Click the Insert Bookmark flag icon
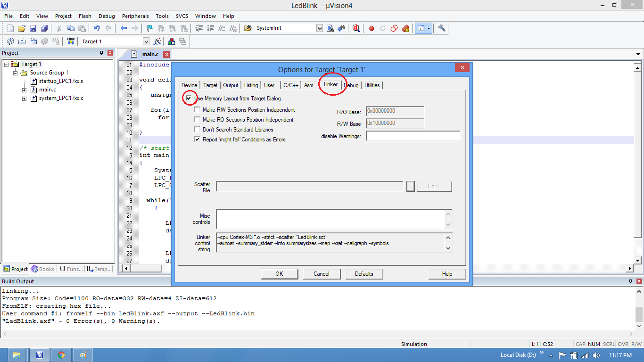 [x=149, y=28]
